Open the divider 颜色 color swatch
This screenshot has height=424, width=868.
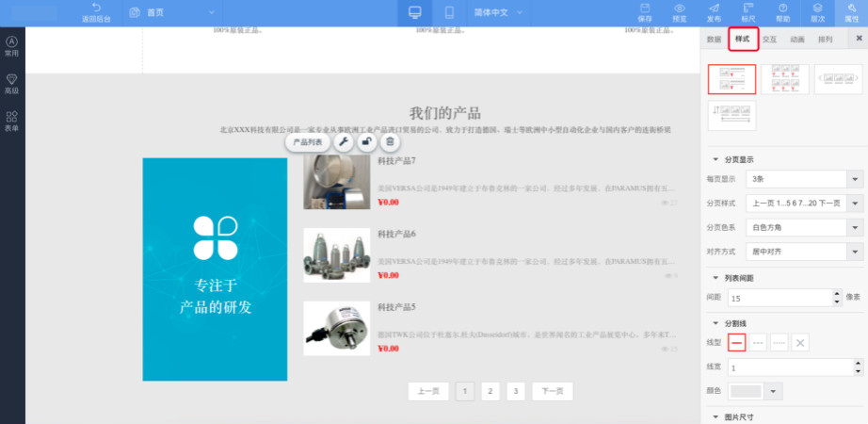pos(755,391)
